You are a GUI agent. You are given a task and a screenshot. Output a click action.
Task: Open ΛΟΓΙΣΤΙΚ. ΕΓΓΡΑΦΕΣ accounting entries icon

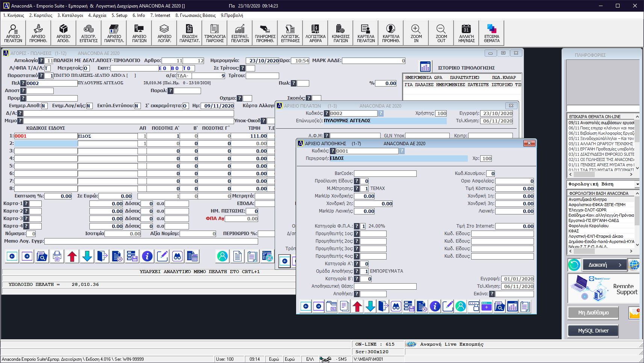(290, 33)
